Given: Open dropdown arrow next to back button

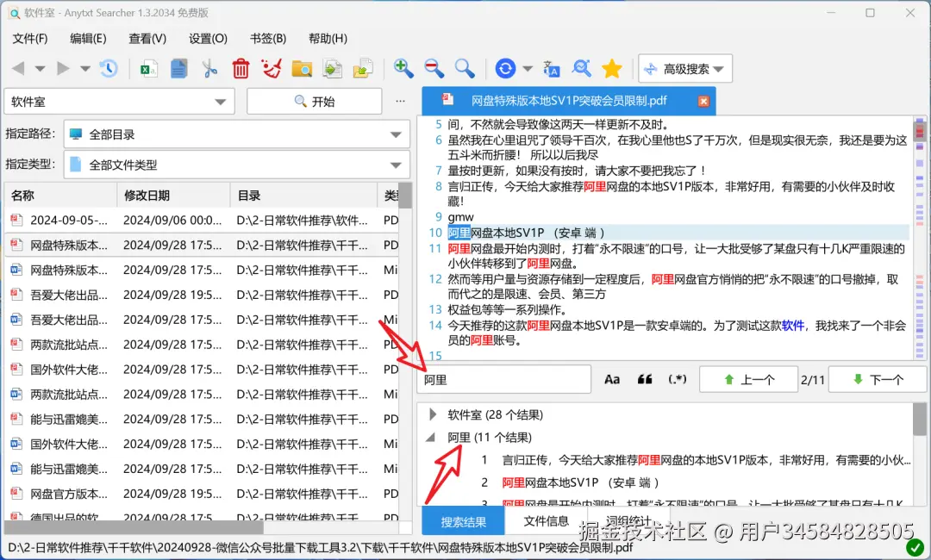Looking at the screenshot, I should click(x=40, y=69).
